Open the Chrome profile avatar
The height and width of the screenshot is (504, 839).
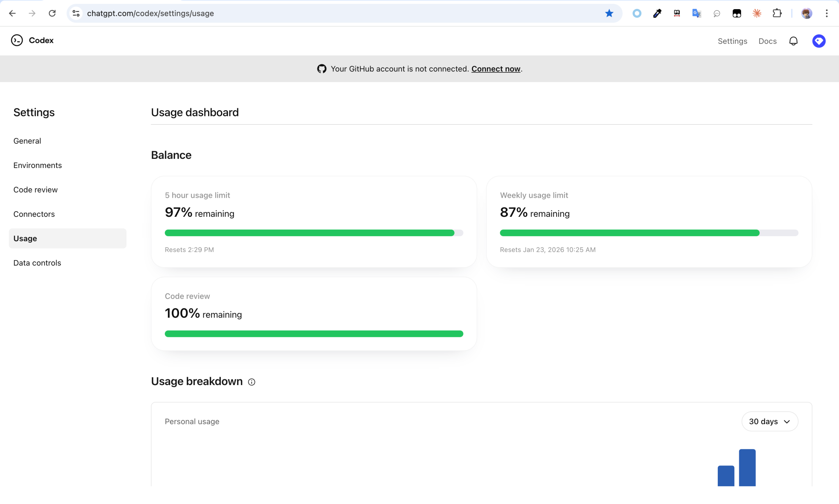coord(806,13)
